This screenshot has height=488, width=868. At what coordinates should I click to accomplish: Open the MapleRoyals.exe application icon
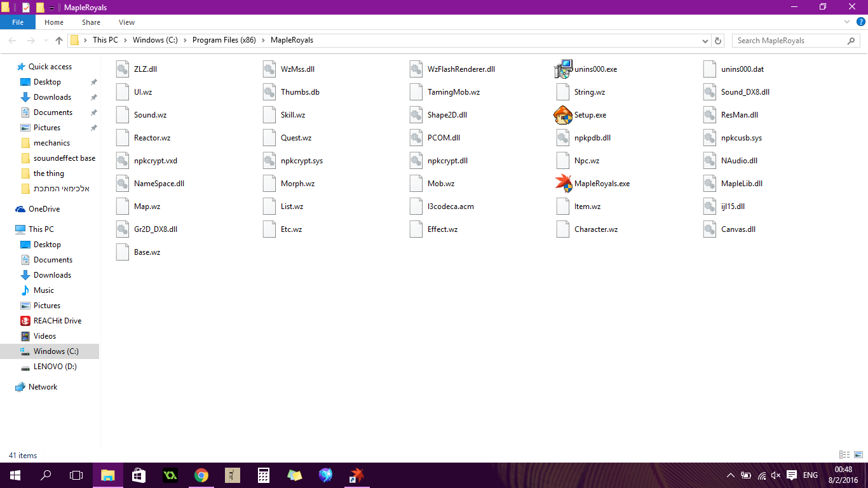[563, 184]
